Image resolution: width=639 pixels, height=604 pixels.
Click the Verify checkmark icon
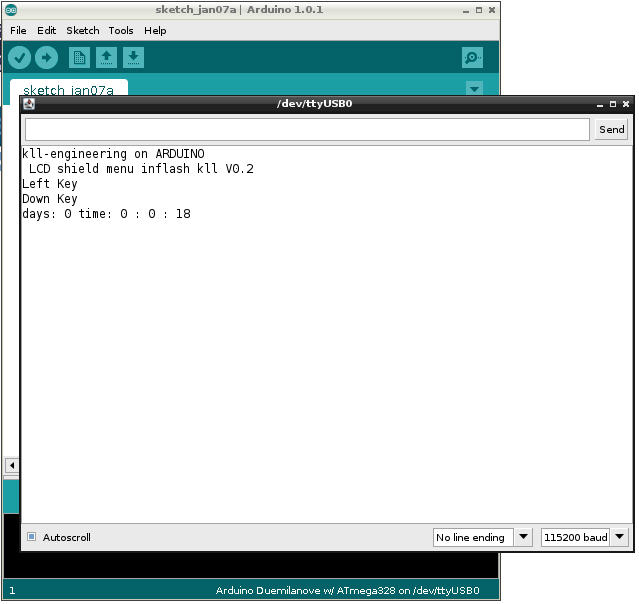[x=19, y=58]
